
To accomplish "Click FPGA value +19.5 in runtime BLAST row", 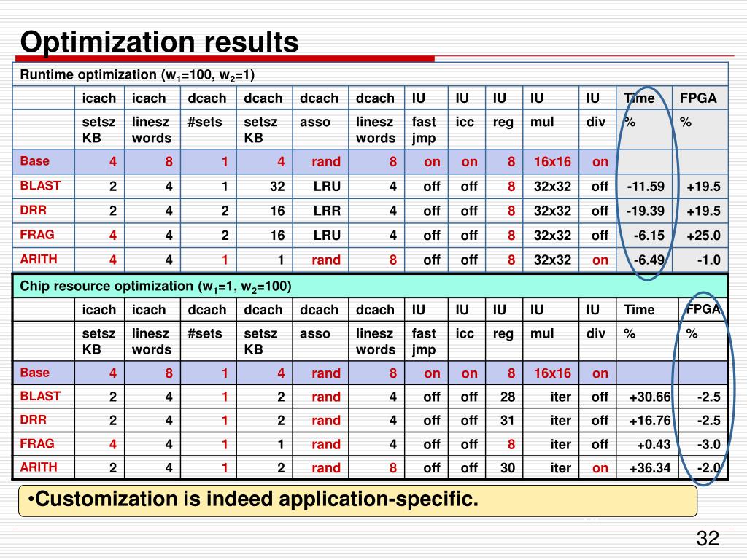I will (703, 186).
